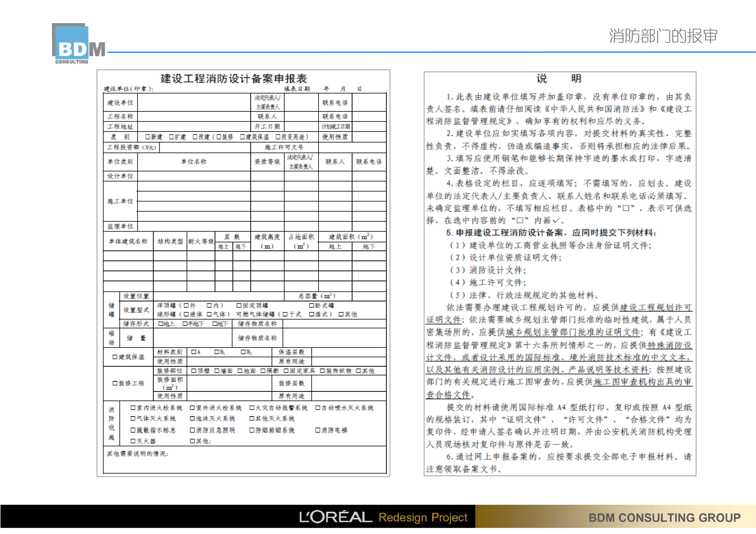Select the 改建 checkbox option
Image resolution: width=756 pixels, height=534 pixels.
(x=195, y=137)
